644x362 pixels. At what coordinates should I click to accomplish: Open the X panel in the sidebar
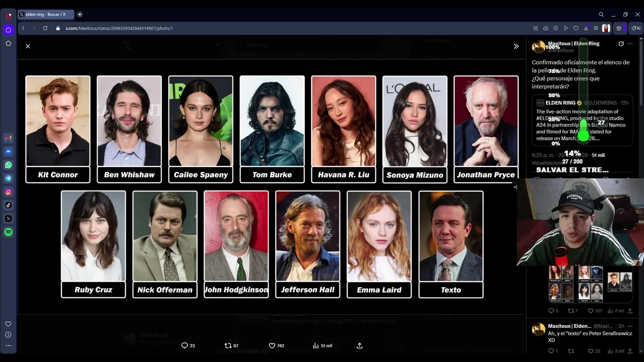(9, 219)
